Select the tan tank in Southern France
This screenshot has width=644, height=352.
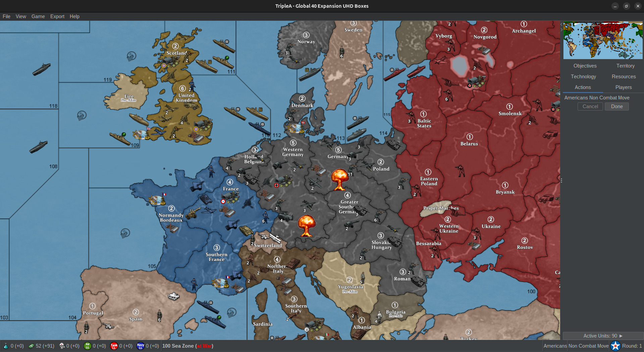click(246, 230)
